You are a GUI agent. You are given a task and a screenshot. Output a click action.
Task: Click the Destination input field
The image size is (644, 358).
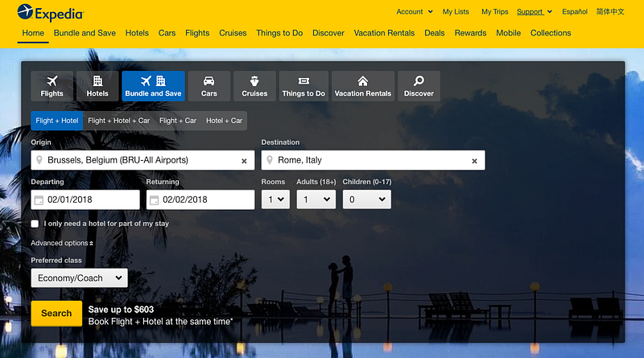[373, 160]
